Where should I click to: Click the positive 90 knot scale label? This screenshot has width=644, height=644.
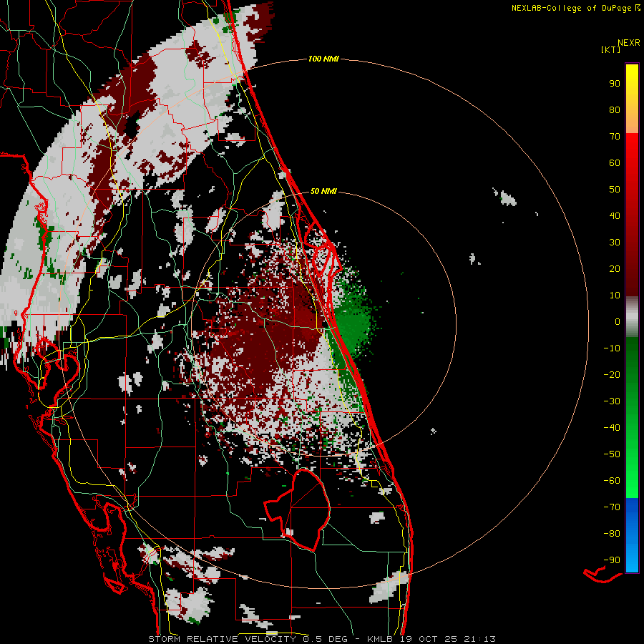(x=615, y=84)
